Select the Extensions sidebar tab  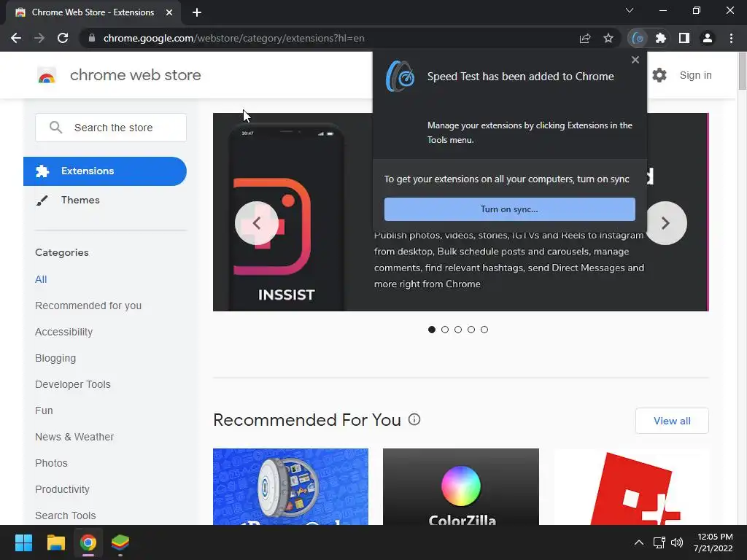[105, 171]
